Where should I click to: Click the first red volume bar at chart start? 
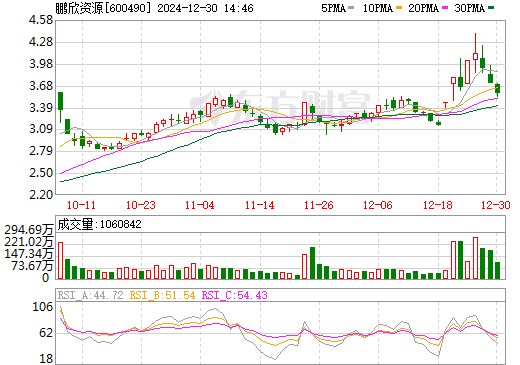click(x=60, y=261)
